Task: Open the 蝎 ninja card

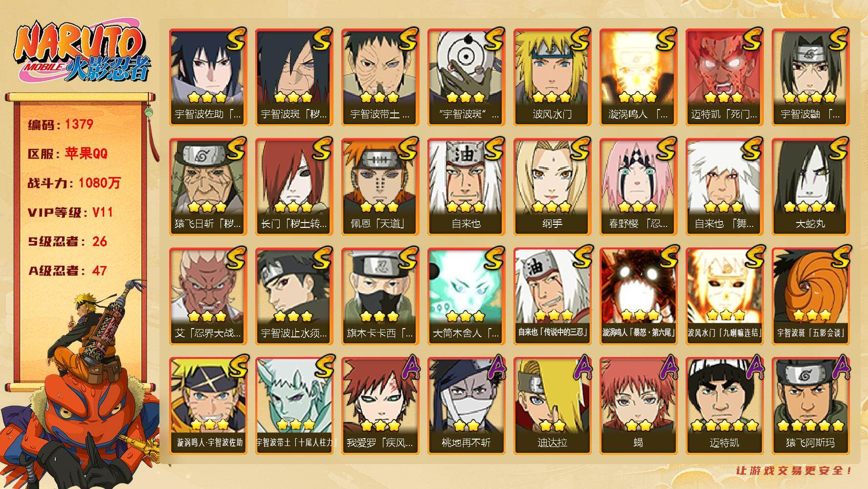Action: (x=638, y=406)
